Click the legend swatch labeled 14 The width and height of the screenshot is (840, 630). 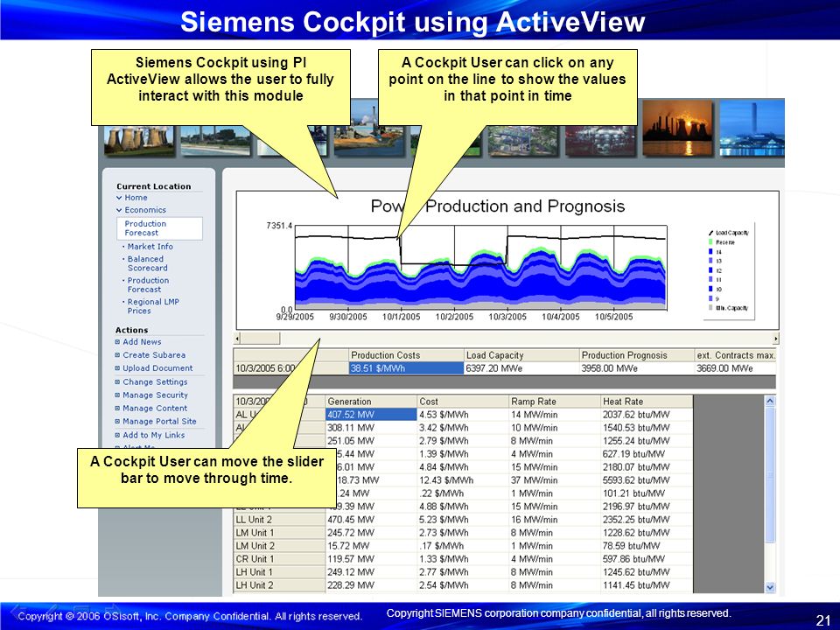click(x=710, y=251)
